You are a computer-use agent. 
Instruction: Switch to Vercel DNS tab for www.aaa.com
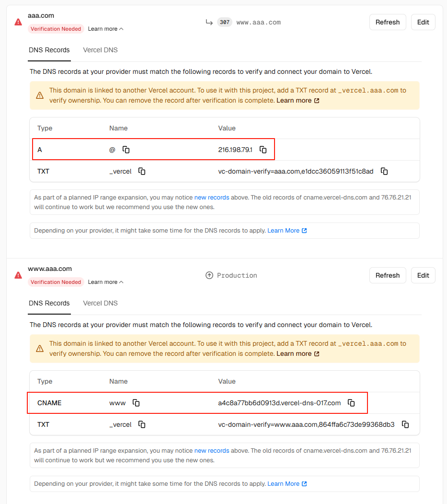(100, 304)
